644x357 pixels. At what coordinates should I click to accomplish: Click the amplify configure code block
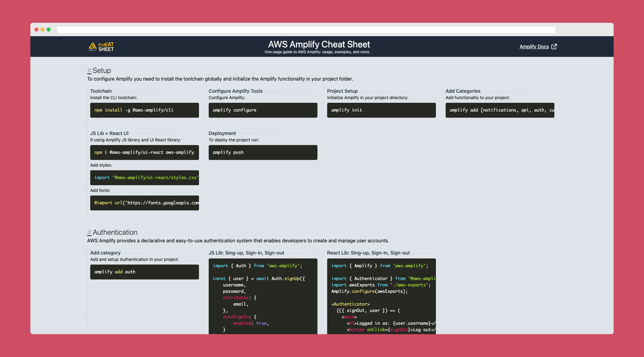coord(263,110)
